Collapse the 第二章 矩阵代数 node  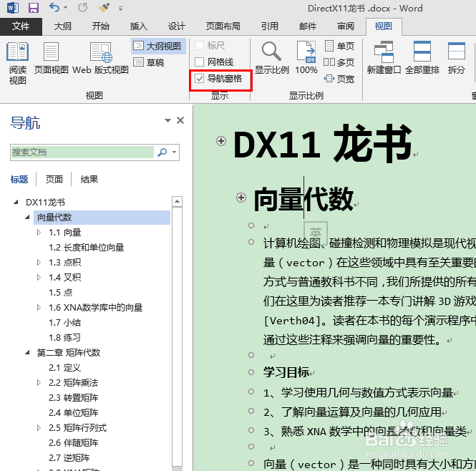(27, 352)
